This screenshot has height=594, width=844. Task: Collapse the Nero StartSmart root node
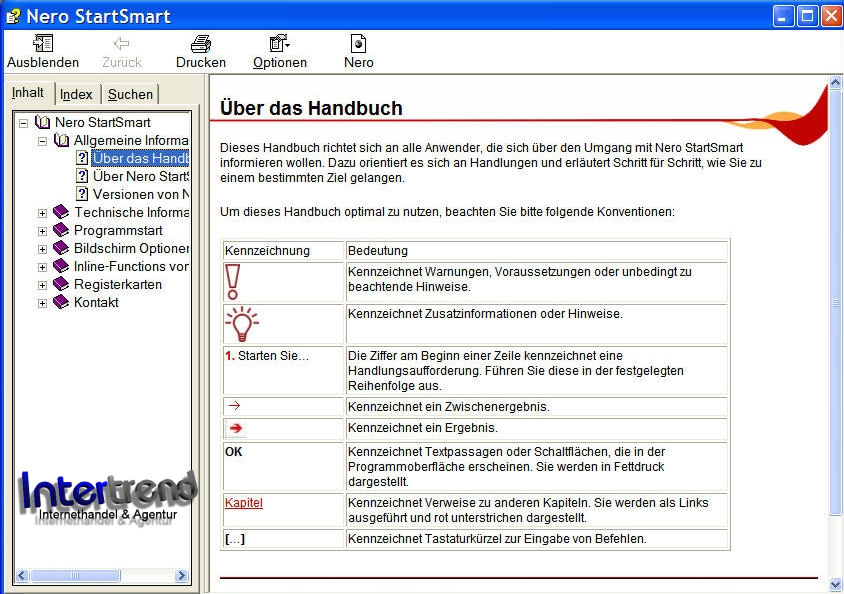click(23, 123)
